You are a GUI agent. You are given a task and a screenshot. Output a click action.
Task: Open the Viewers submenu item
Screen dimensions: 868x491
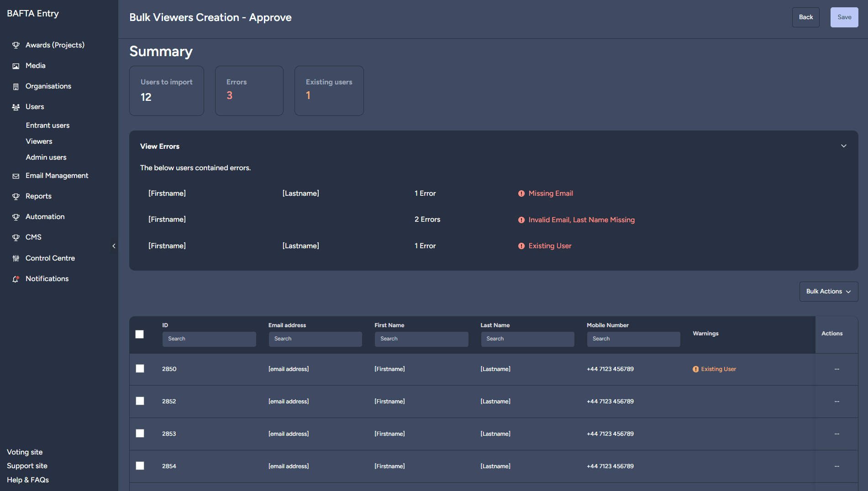39,141
